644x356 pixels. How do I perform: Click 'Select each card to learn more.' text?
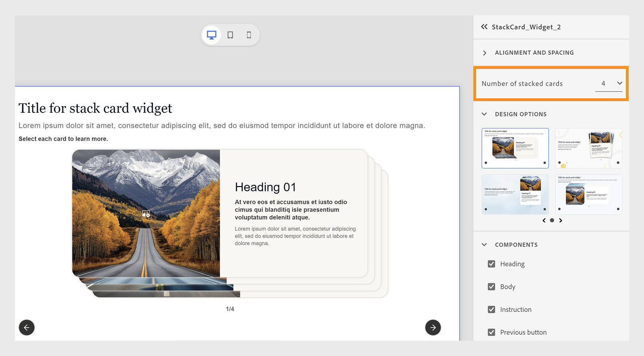(63, 139)
